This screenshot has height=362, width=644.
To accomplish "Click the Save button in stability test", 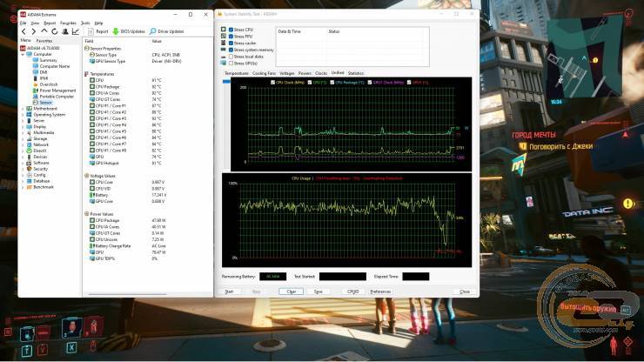I will [318, 292].
